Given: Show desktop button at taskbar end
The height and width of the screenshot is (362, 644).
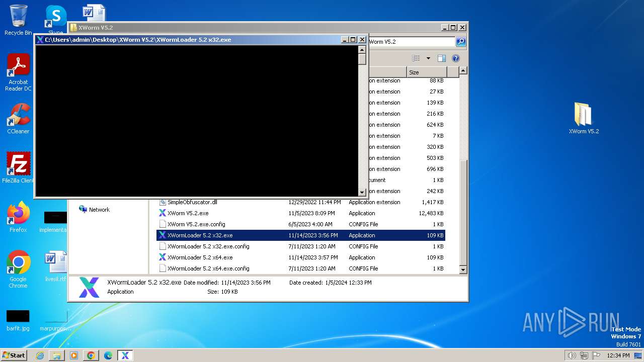Looking at the screenshot, I should 638,355.
